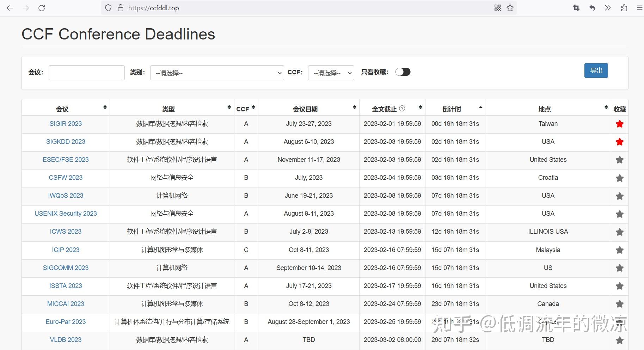Bookmark this page via the star icon
The image size is (644, 350).
coord(510,7)
